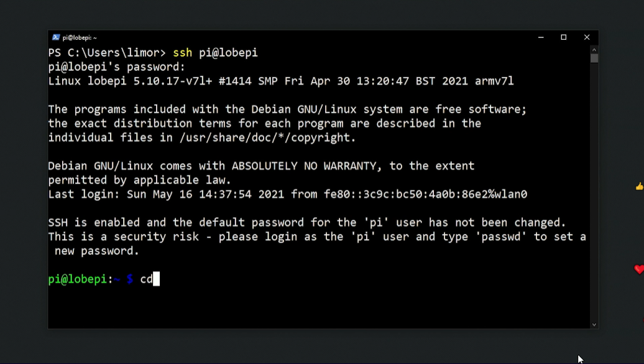This screenshot has width=644, height=364.
Task: Maximize the pi@lobepi terminal window
Action: (564, 37)
